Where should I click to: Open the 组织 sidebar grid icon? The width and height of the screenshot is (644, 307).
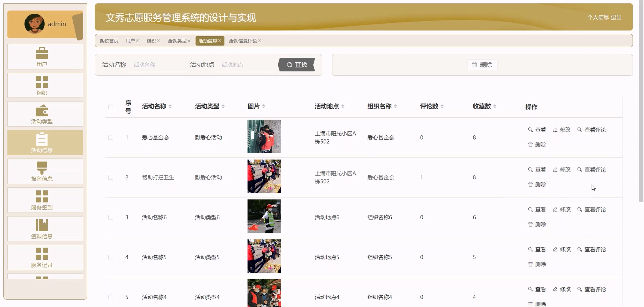pyautogui.click(x=42, y=82)
